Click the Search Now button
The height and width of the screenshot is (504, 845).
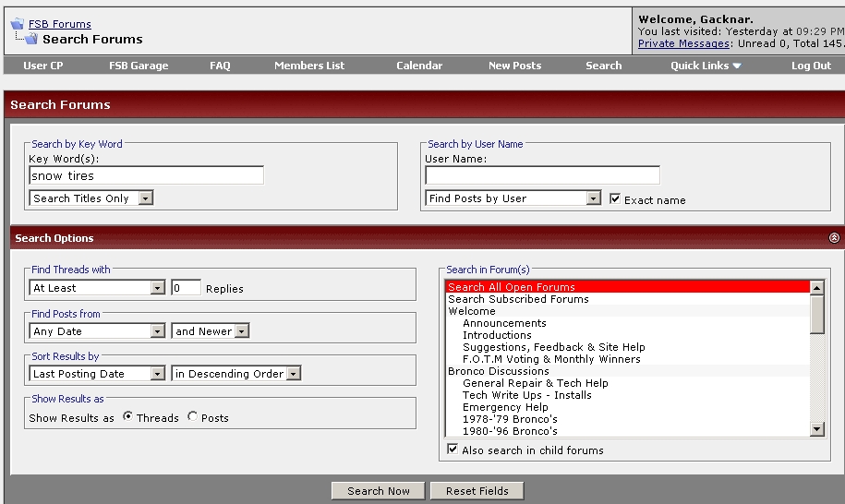pyautogui.click(x=379, y=490)
